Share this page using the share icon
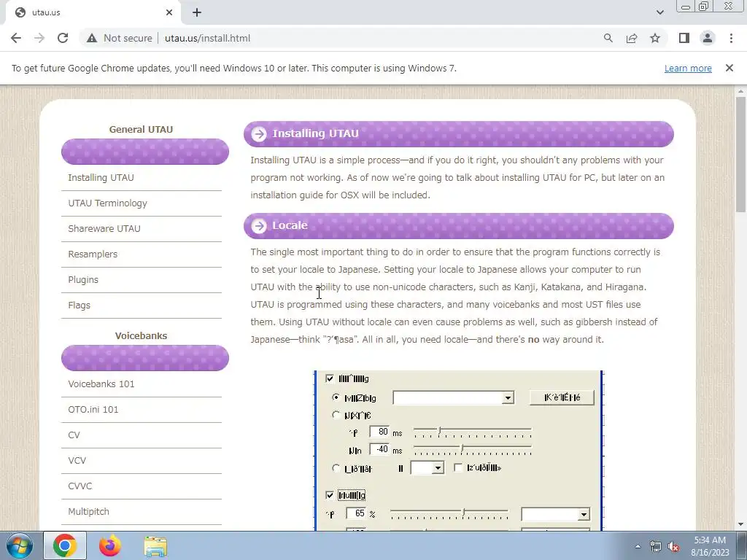The height and width of the screenshot is (560, 747). click(632, 38)
